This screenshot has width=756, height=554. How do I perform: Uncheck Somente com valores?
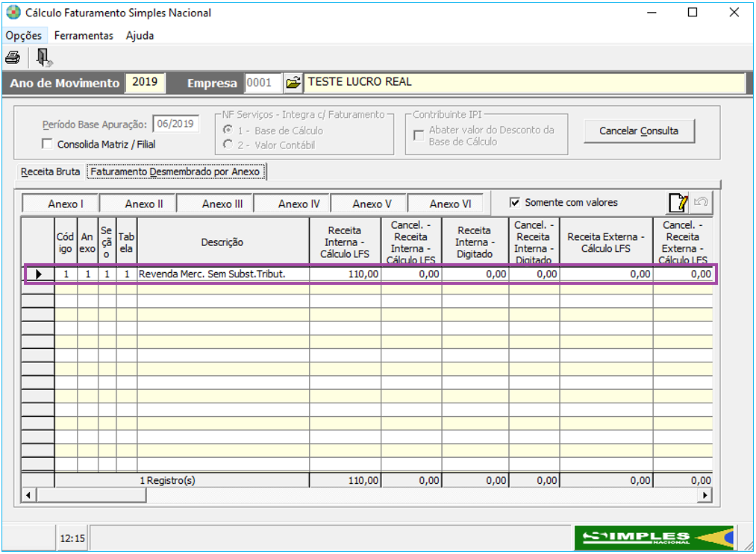515,202
